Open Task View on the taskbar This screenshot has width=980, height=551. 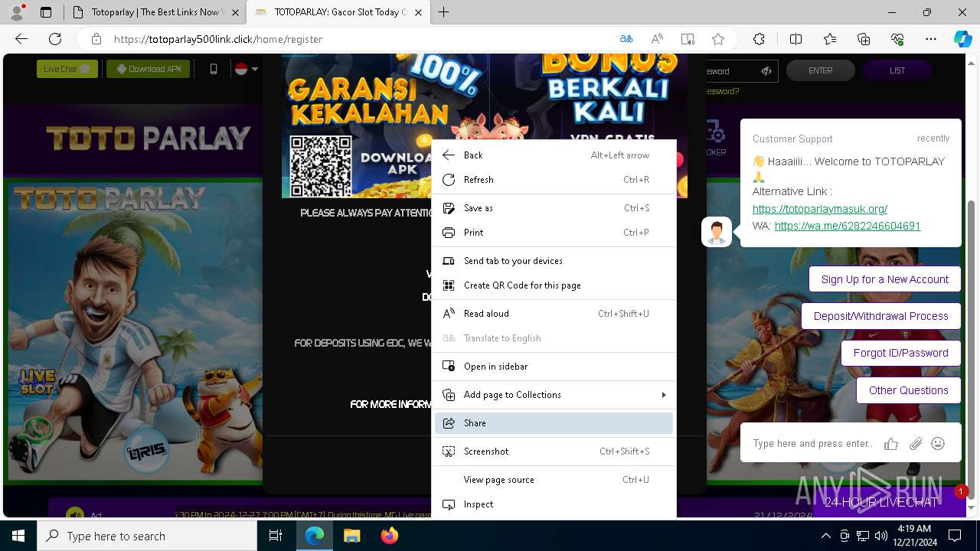pyautogui.click(x=276, y=536)
